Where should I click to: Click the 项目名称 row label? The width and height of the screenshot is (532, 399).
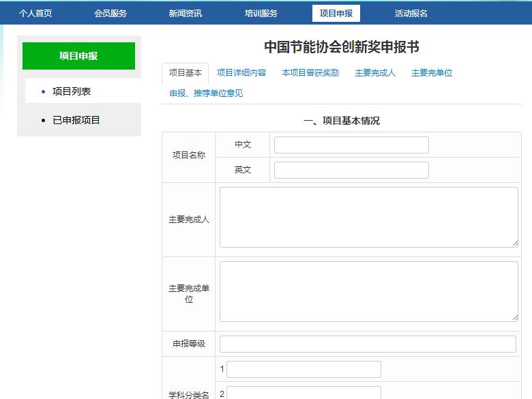point(189,156)
